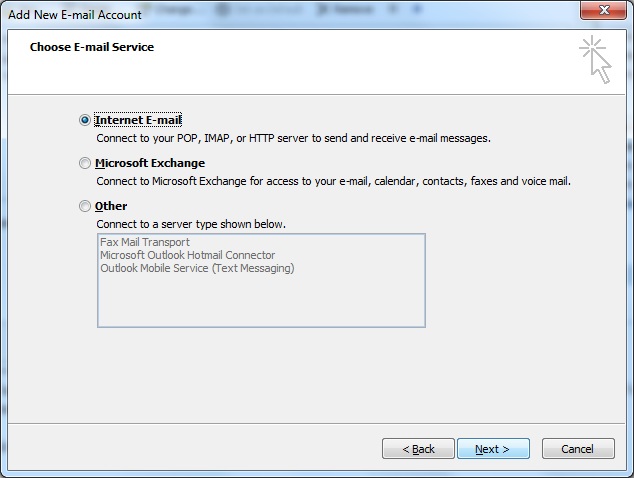Click empty area inside server type list box
Image resolution: width=634 pixels, height=478 pixels.
(261, 301)
